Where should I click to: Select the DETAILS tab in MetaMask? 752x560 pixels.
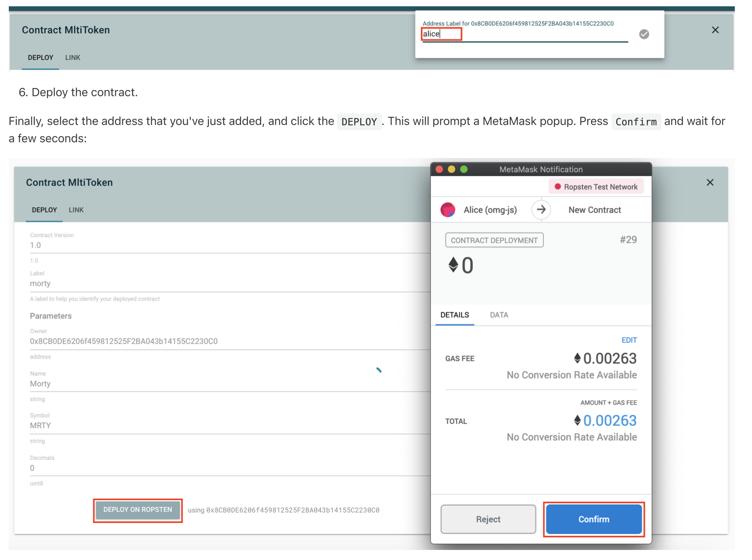(454, 315)
